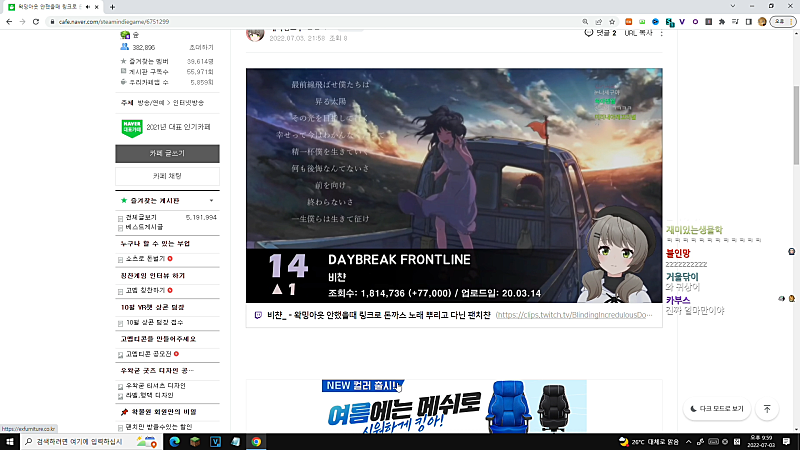Image resolution: width=800 pixels, height=450 pixels.
Task: Open the Extensions puzzle piece menu
Action: (721, 22)
